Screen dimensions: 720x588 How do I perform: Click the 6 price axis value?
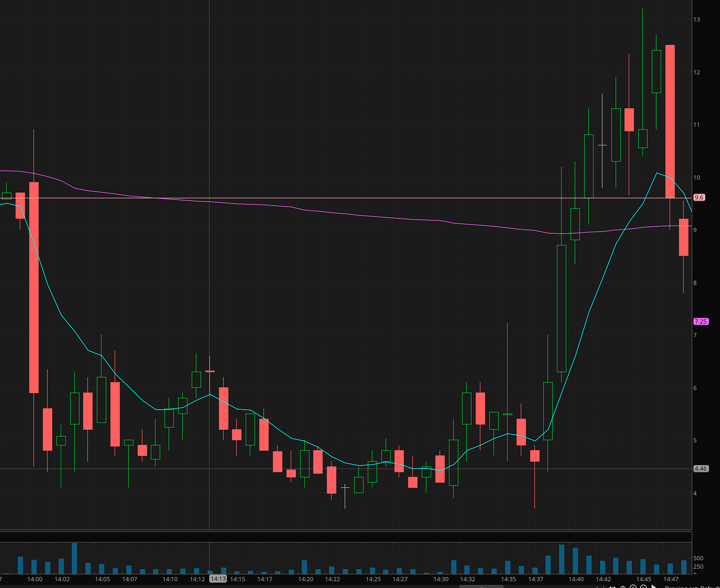coord(695,388)
